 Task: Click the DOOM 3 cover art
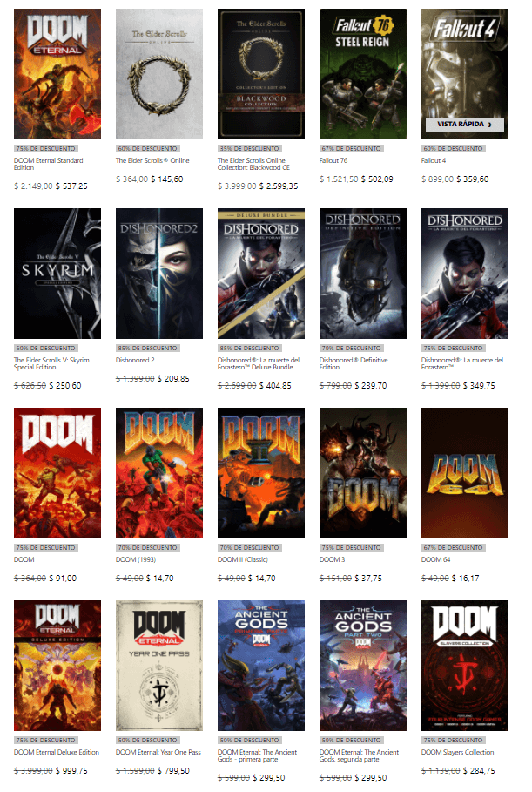(x=362, y=472)
